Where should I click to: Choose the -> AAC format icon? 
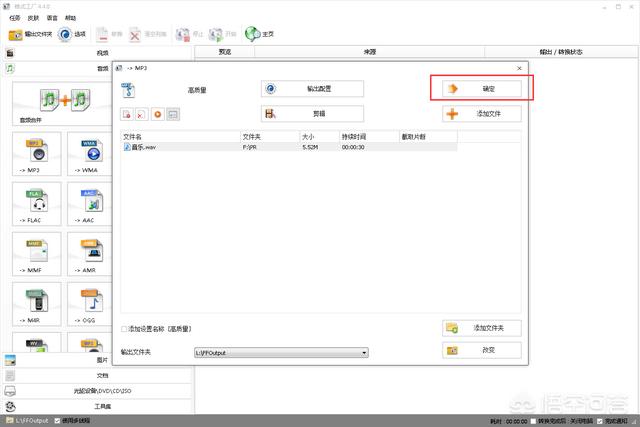(89, 204)
